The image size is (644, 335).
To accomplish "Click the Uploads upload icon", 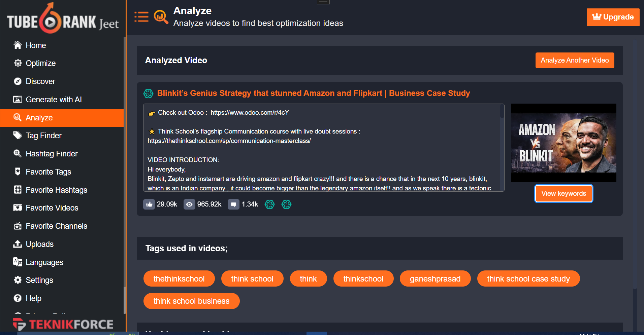I will (18, 244).
